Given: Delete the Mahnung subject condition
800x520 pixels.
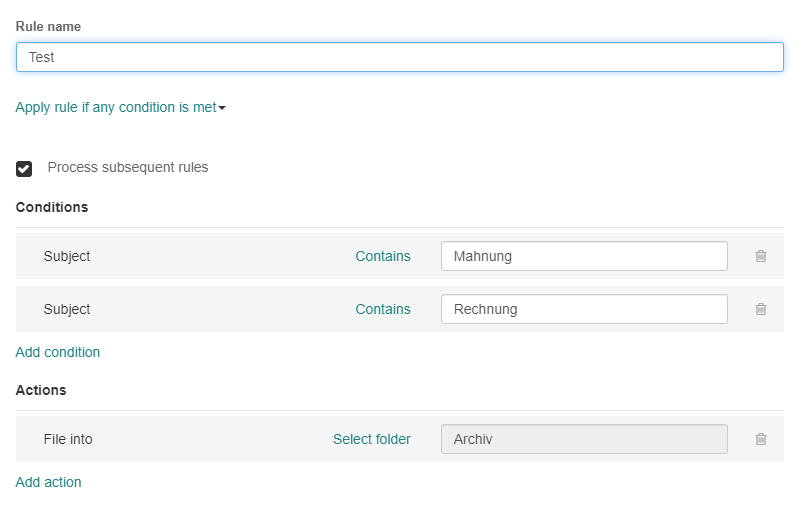Looking at the screenshot, I should tap(760, 256).
